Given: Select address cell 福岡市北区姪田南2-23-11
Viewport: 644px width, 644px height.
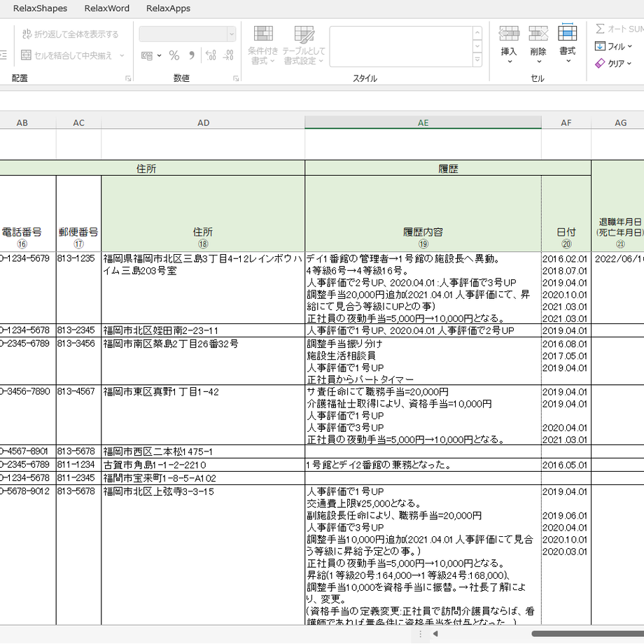Looking at the screenshot, I should click(x=203, y=330).
